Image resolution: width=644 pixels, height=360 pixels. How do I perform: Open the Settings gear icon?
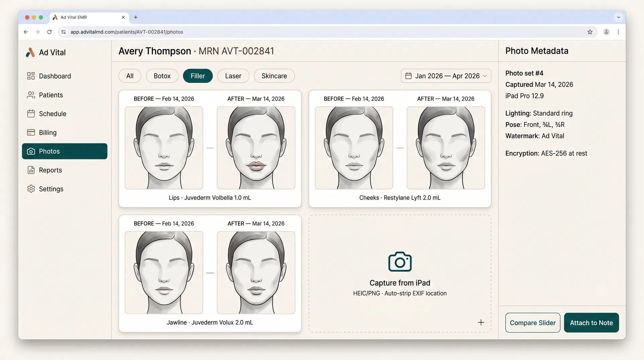(x=31, y=189)
